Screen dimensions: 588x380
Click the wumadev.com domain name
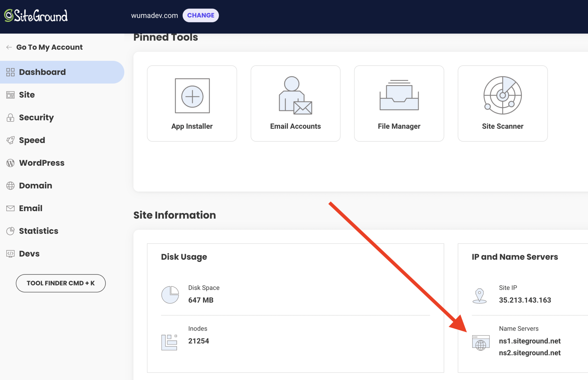click(x=155, y=16)
